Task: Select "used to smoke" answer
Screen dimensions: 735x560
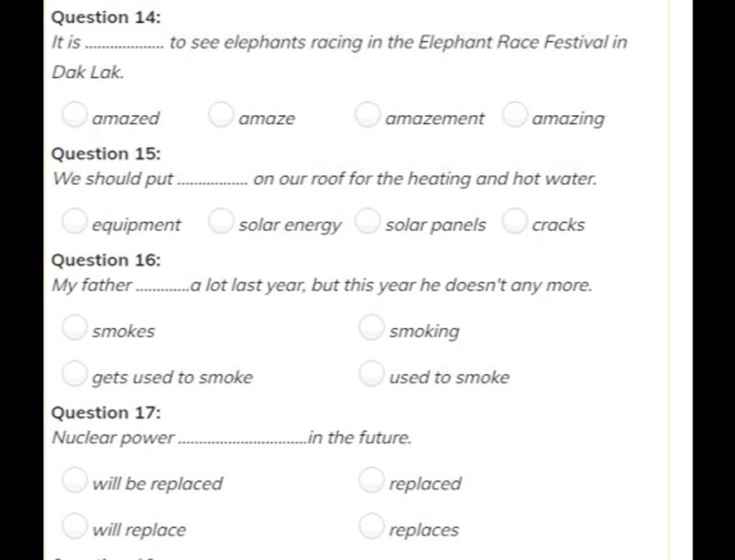Action: click(372, 374)
